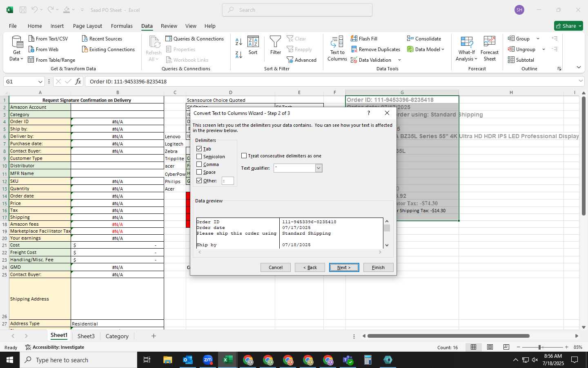Switch to Page Break Preview in status bar
This screenshot has height=368, width=588.
point(506,347)
